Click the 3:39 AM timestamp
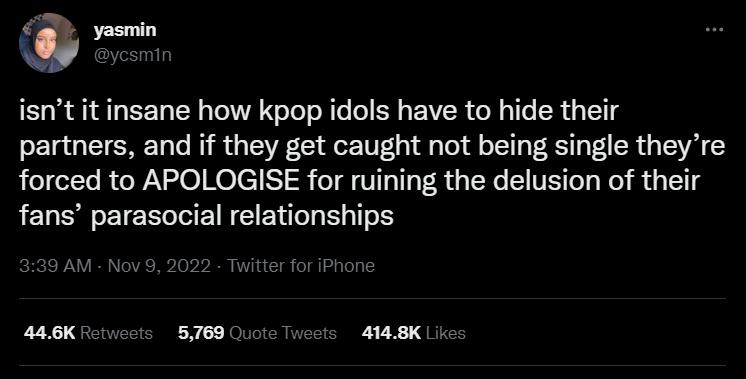Image resolution: width=746 pixels, height=379 pixels. [x=56, y=265]
